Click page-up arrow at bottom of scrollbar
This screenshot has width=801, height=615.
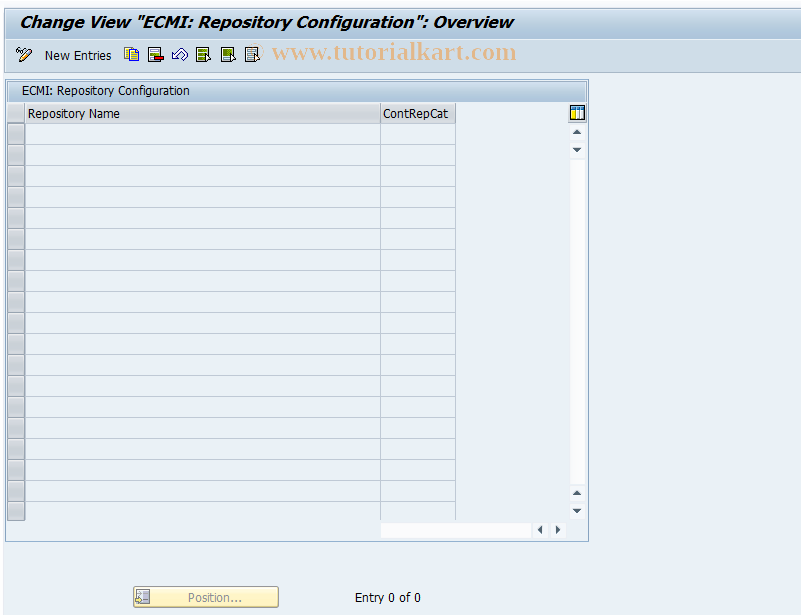[x=577, y=493]
